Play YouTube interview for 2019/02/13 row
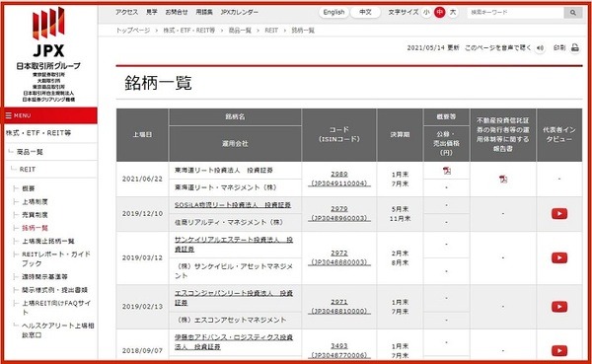This screenshot has width=592, height=364. (x=559, y=307)
